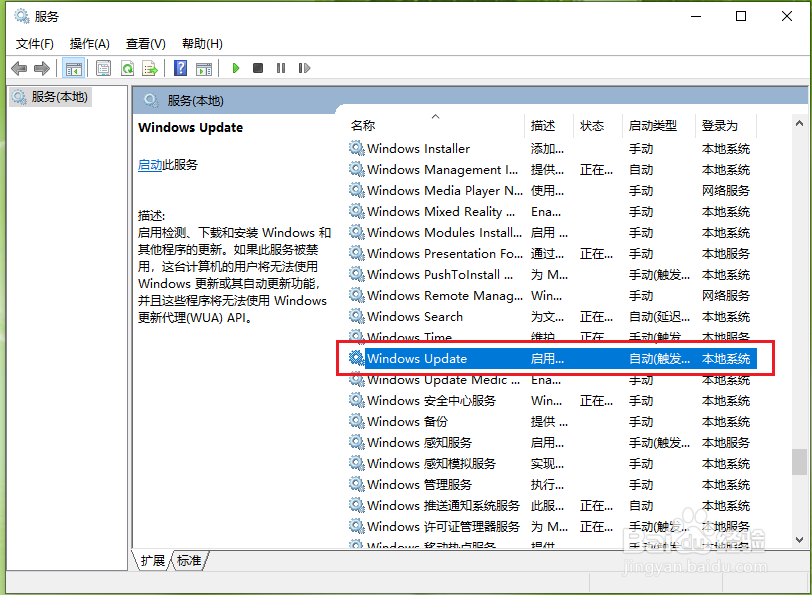Open the Properties toolbar icon

pos(104,68)
